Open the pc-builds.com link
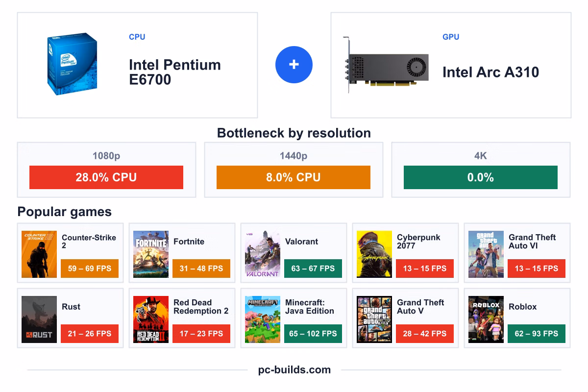Image resolution: width=588 pixels, height=392 pixels. pos(294,370)
